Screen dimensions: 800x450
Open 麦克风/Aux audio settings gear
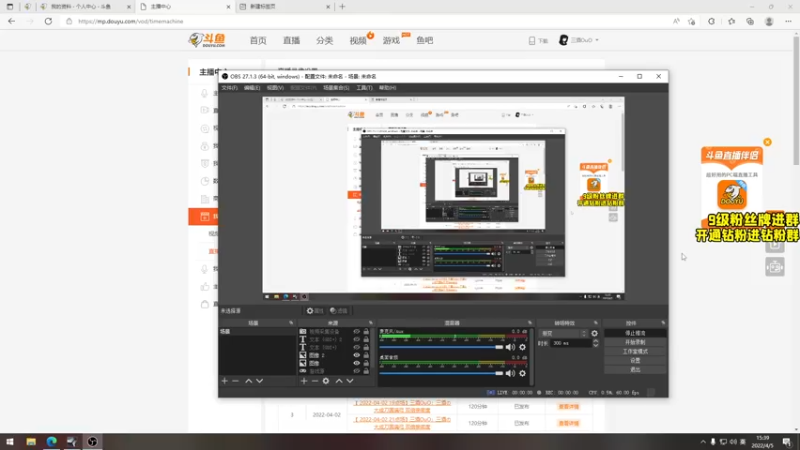tap(522, 347)
